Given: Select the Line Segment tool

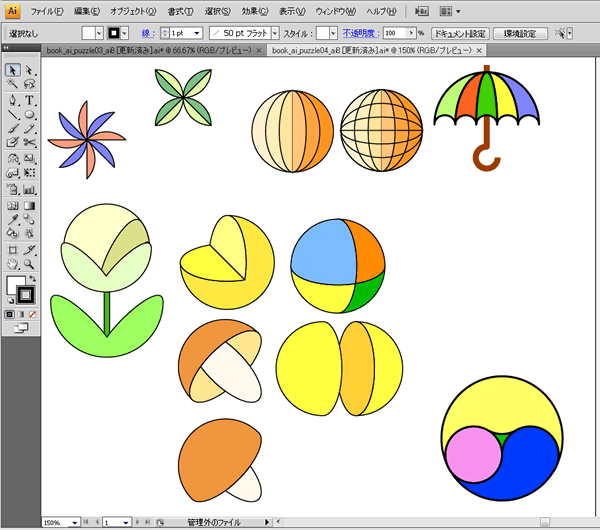Looking at the screenshot, I should click(13, 114).
